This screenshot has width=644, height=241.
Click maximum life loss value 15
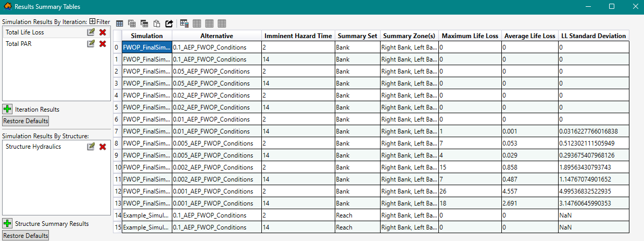(470, 167)
